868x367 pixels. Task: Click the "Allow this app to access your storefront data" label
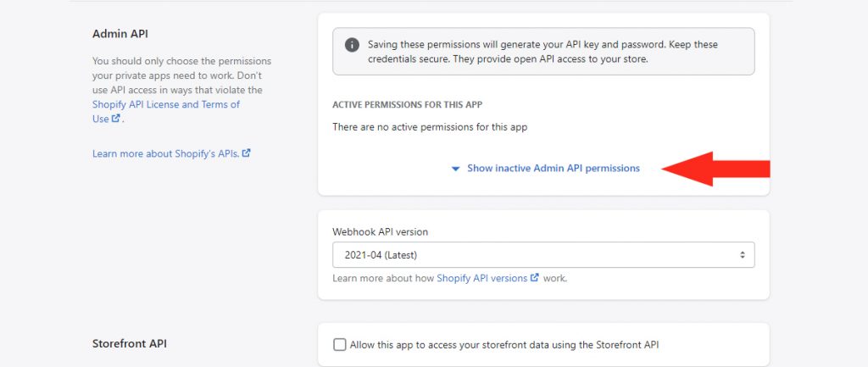point(504,345)
